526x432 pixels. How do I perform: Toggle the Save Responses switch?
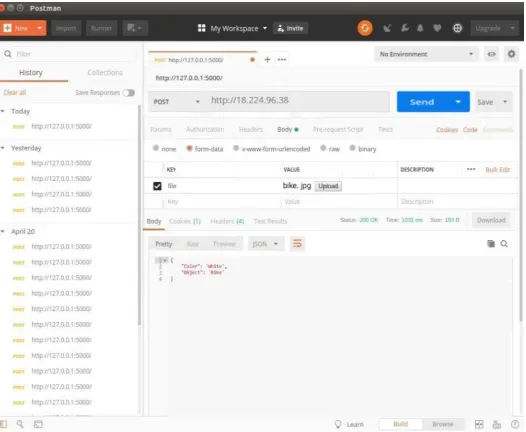pyautogui.click(x=129, y=93)
